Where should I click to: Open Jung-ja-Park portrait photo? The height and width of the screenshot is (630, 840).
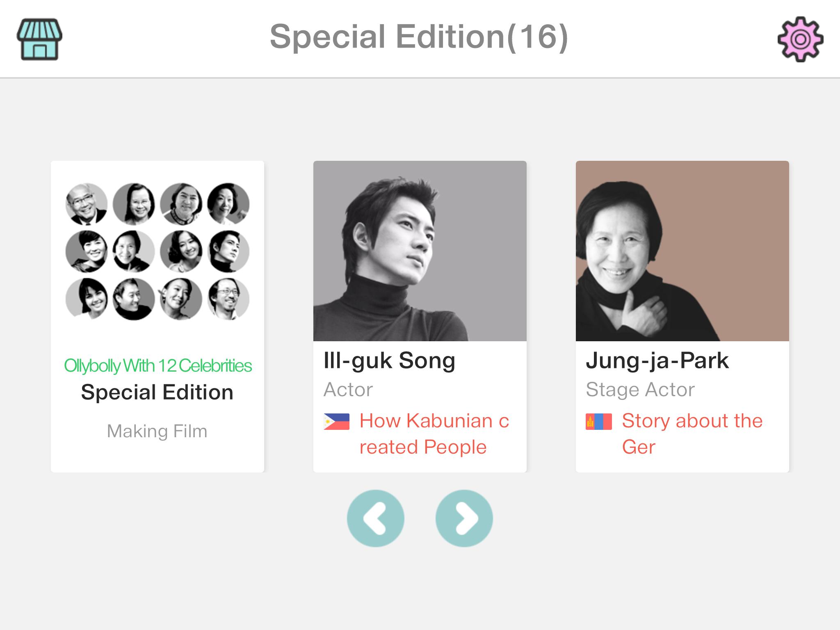pyautogui.click(x=682, y=251)
